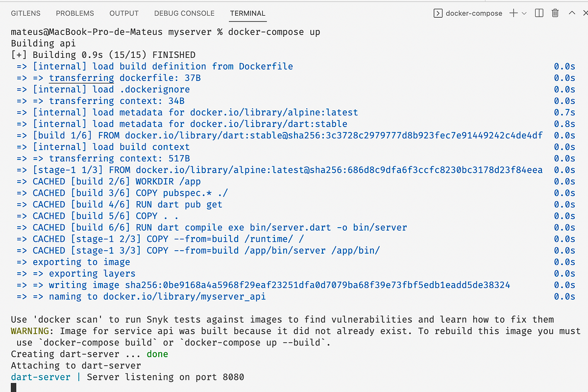Click the blinking cursor at terminal bottom
This screenshot has height=392, width=588.
coord(14,387)
